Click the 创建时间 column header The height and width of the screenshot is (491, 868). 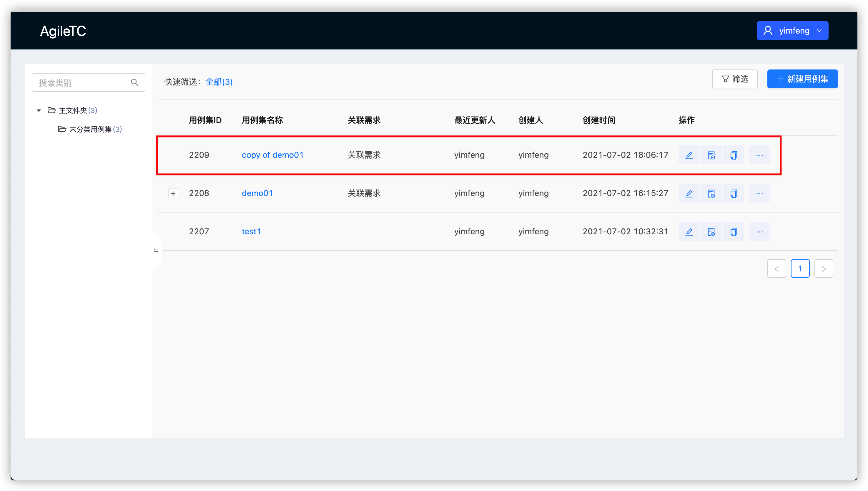tap(599, 120)
